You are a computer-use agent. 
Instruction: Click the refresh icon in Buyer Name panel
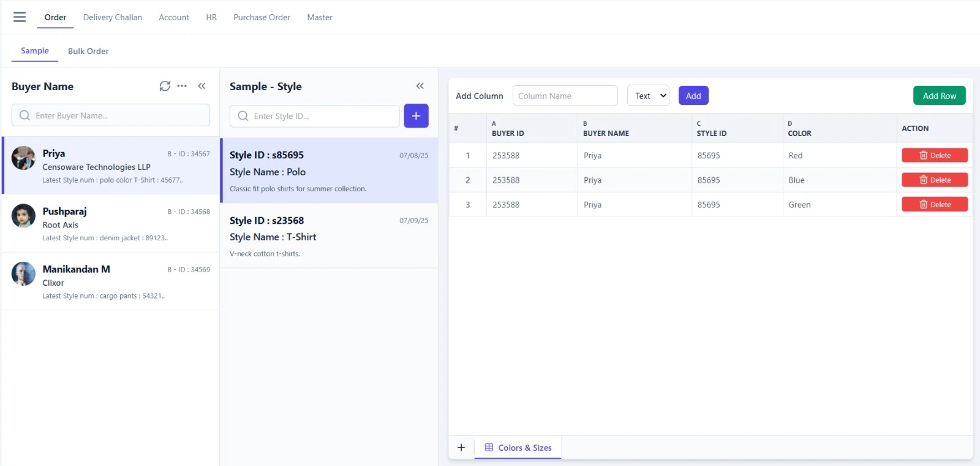tap(165, 86)
